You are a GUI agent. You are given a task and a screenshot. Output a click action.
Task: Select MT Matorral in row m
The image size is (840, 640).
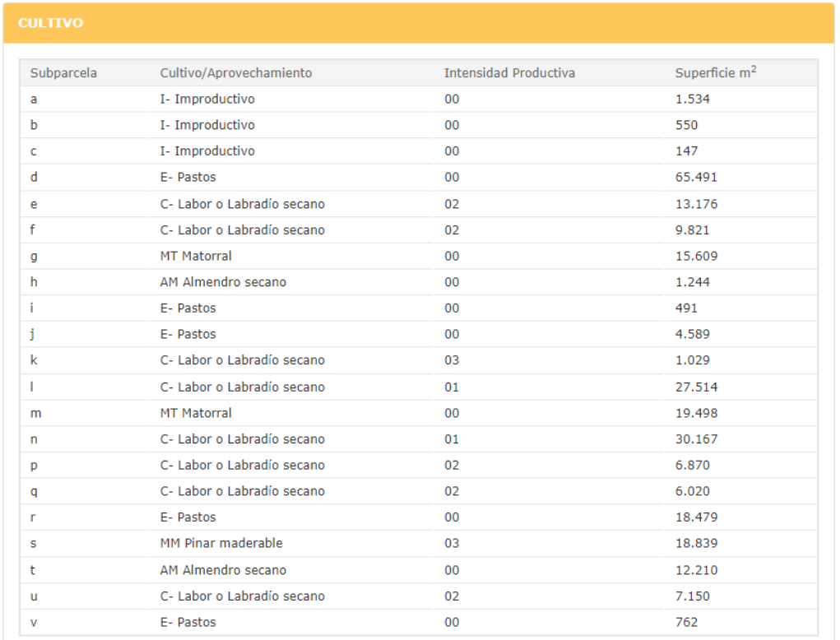pos(196,413)
